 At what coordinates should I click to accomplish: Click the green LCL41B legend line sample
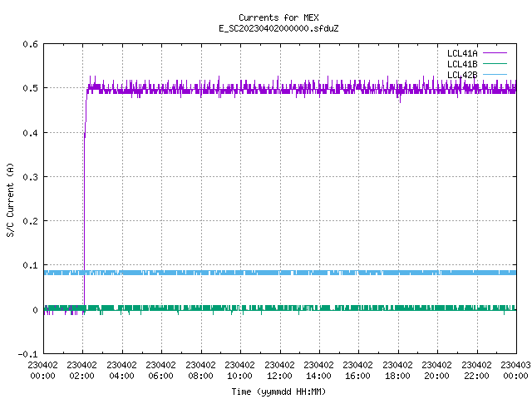point(495,63)
